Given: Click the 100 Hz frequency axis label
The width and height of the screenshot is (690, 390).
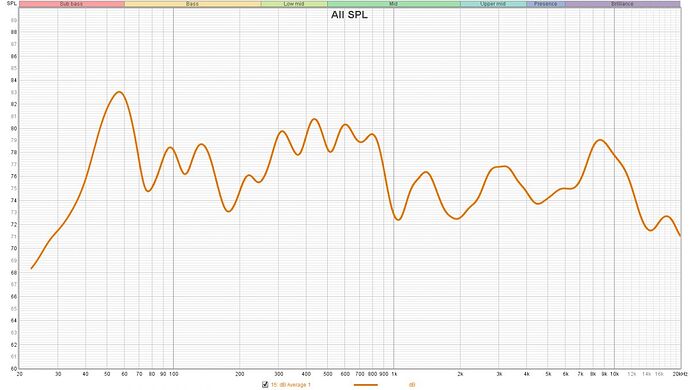Looking at the screenshot, I should [x=173, y=374].
